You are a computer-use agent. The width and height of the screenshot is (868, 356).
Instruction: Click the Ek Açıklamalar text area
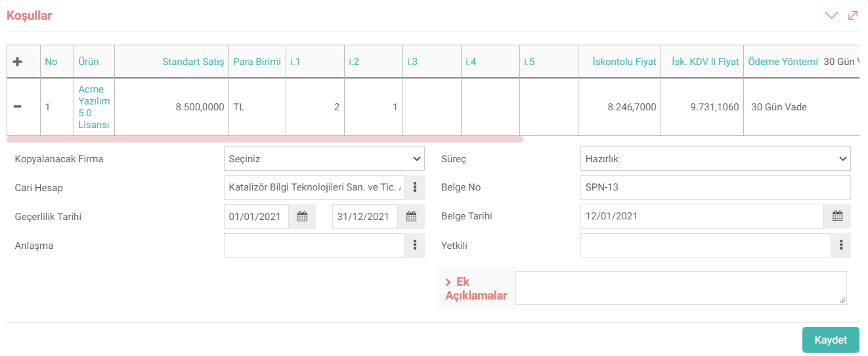click(681, 288)
